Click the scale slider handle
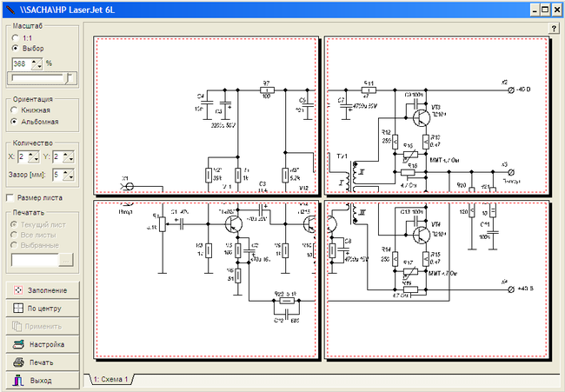The height and width of the screenshot is (392, 565). pos(68,77)
